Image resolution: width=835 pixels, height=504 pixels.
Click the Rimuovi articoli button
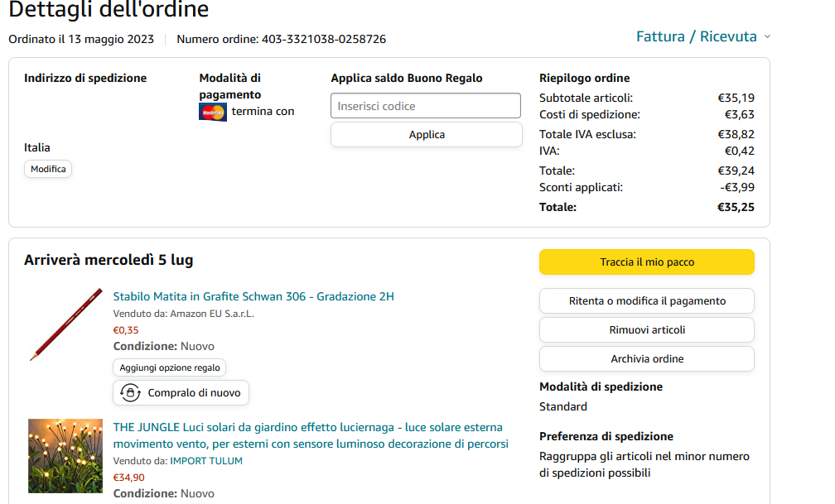pyautogui.click(x=646, y=330)
